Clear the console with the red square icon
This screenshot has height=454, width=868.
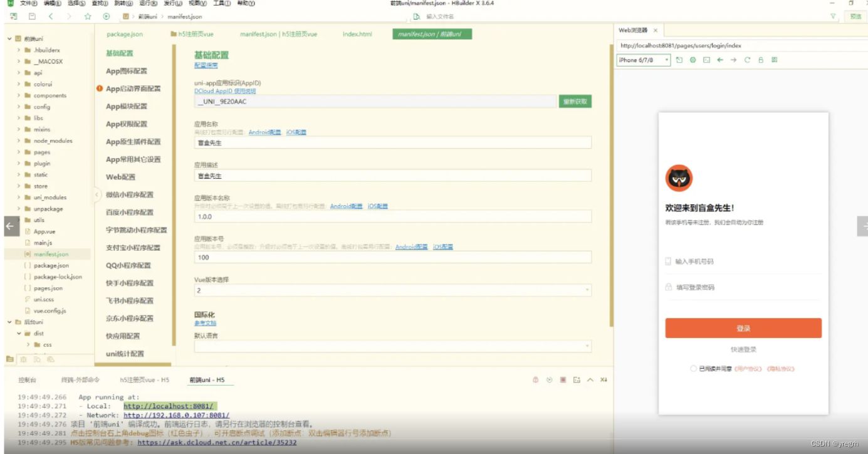[x=562, y=379]
